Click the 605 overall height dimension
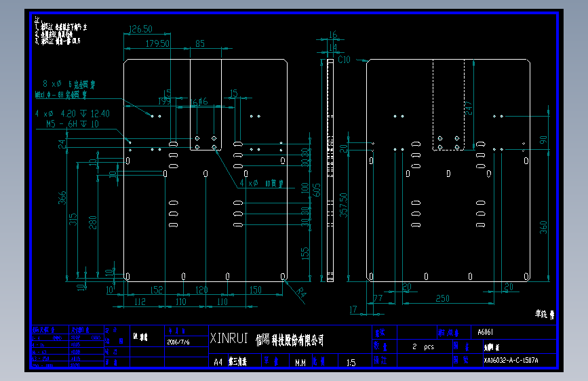Screen dimensions: 588x381 [x=317, y=190]
